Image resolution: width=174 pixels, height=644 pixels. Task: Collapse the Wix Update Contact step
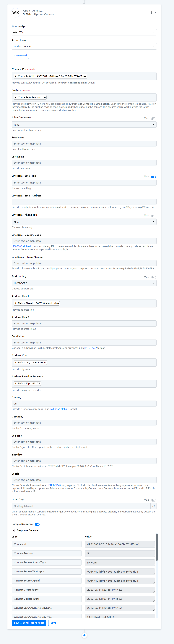[x=156, y=13]
